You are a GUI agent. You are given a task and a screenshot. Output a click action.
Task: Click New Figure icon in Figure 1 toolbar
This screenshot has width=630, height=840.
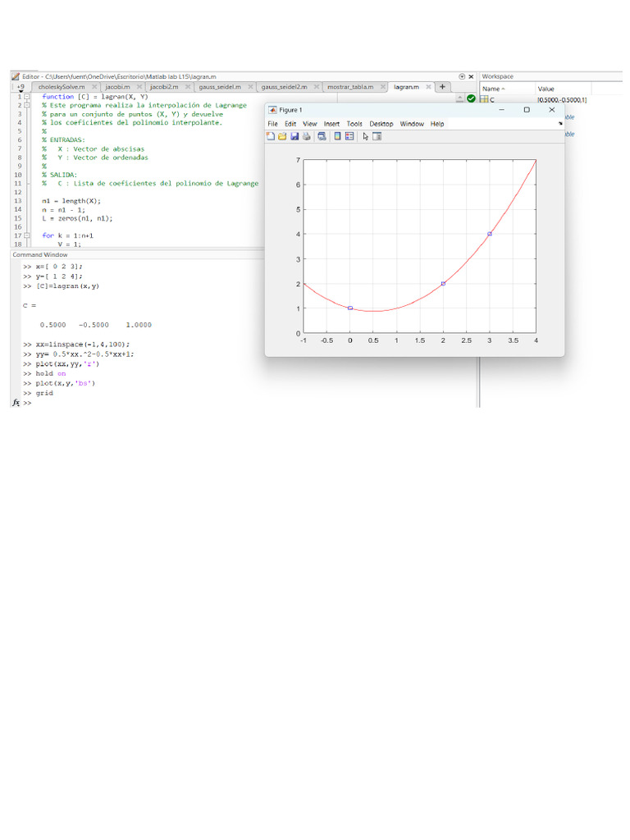pyautogui.click(x=271, y=136)
